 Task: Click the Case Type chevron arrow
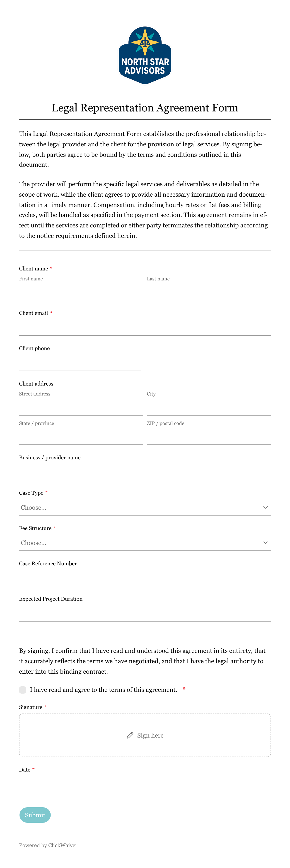click(x=265, y=507)
